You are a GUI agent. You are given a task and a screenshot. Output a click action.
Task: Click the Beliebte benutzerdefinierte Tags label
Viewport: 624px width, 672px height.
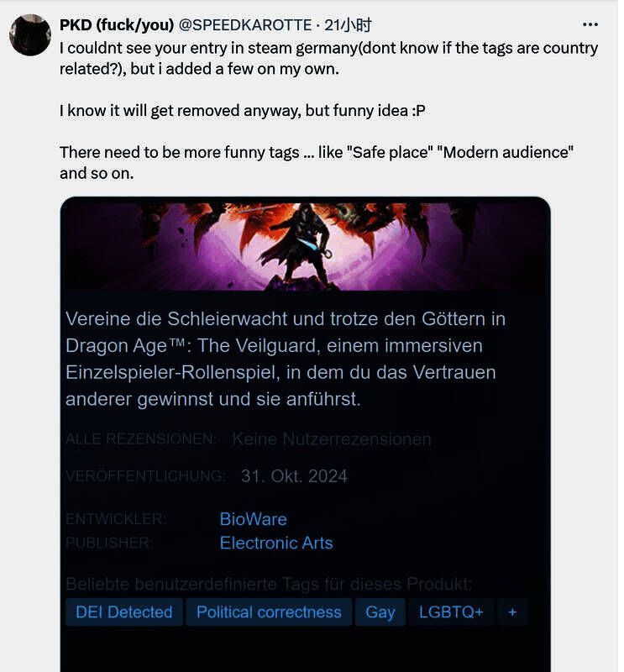[x=269, y=584]
